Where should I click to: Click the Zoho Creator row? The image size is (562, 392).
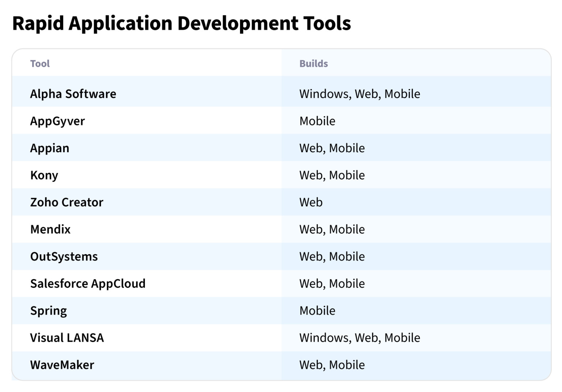tap(67, 202)
